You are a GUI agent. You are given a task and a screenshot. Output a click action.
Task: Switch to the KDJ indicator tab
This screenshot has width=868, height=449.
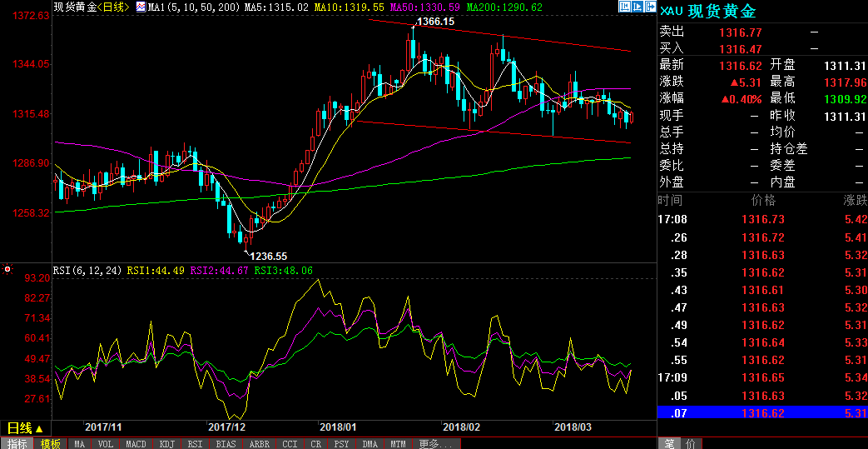pyautogui.click(x=166, y=444)
